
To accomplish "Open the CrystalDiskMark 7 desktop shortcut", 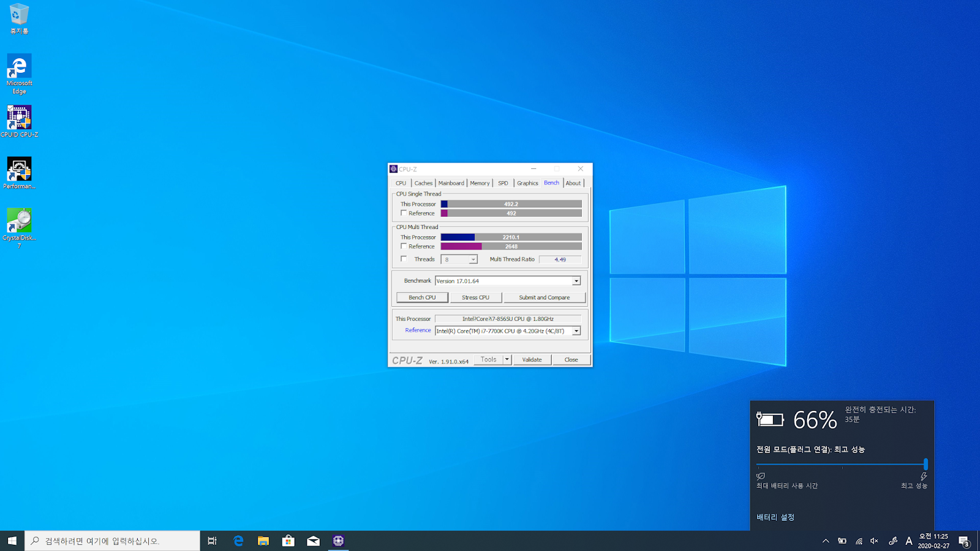I will (19, 228).
